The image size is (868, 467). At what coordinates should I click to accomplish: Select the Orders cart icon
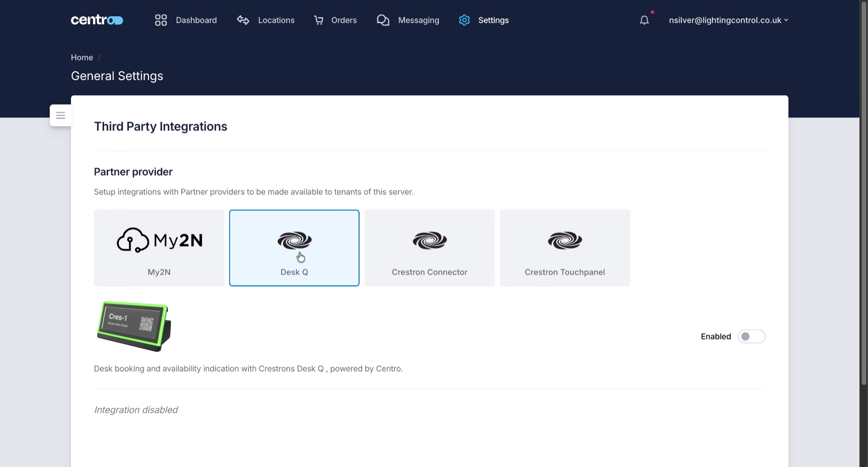point(319,20)
